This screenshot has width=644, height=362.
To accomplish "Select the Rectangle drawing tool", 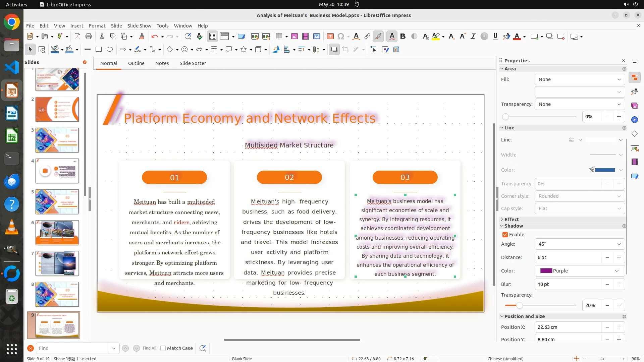I will [x=99, y=50].
